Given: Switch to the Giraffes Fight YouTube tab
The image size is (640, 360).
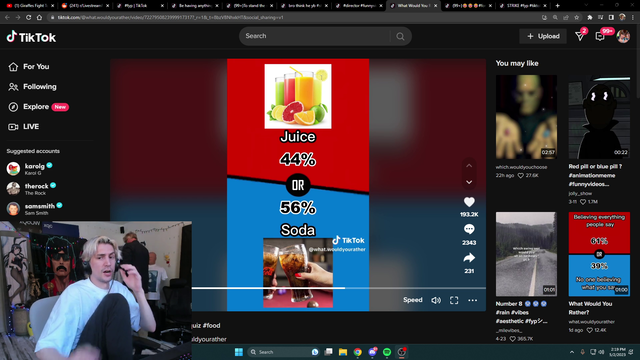Looking at the screenshot, I should coord(31,6).
